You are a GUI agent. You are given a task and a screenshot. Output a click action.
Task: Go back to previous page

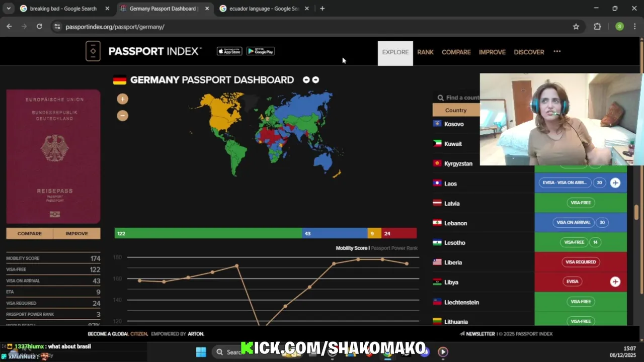9,27
